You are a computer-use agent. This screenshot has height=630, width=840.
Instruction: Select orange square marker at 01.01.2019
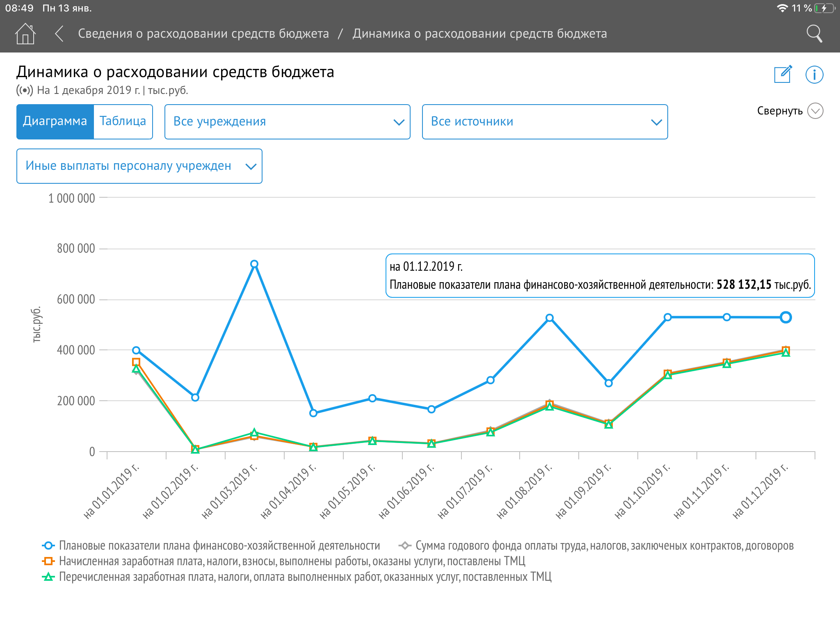coord(136,362)
